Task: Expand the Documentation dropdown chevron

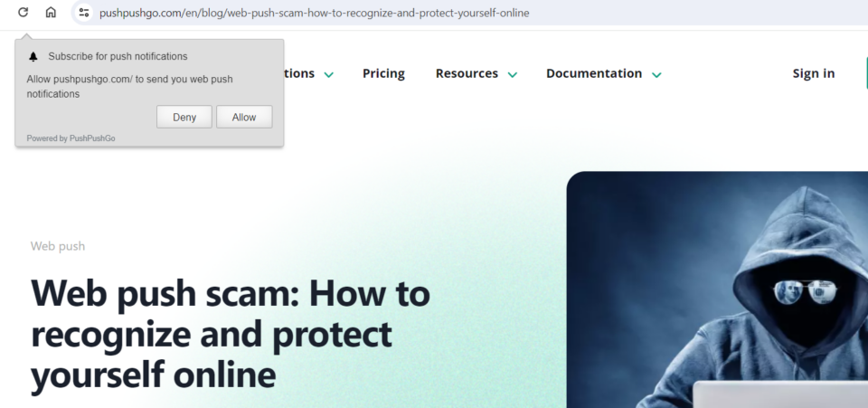Action: (x=656, y=74)
